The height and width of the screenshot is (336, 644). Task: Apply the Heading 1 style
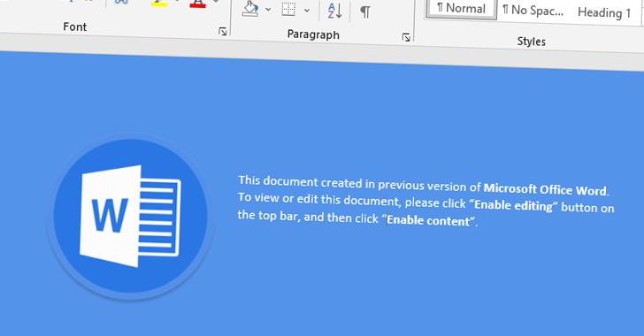point(603,12)
